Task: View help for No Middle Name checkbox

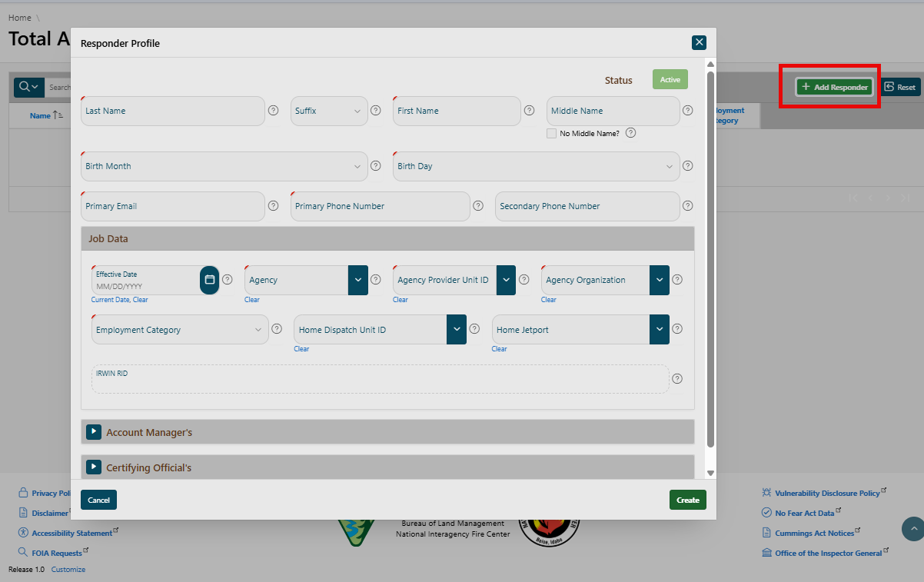Action: coord(630,133)
